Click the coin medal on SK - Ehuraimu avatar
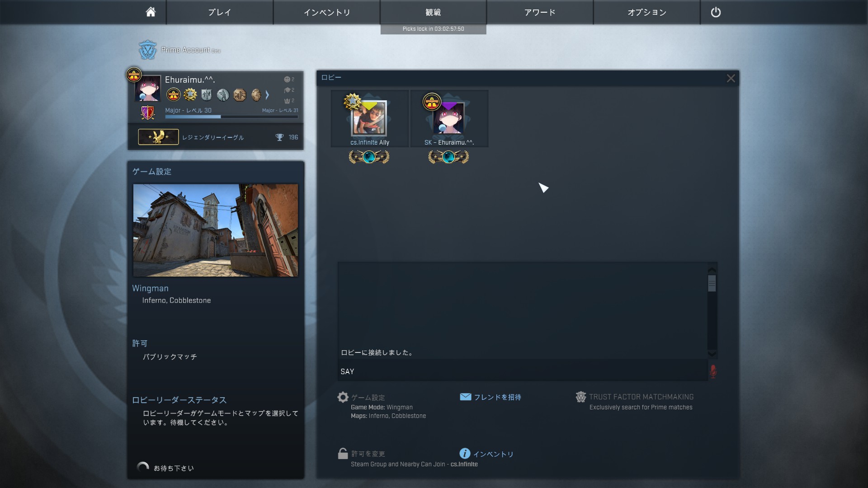 tap(432, 102)
